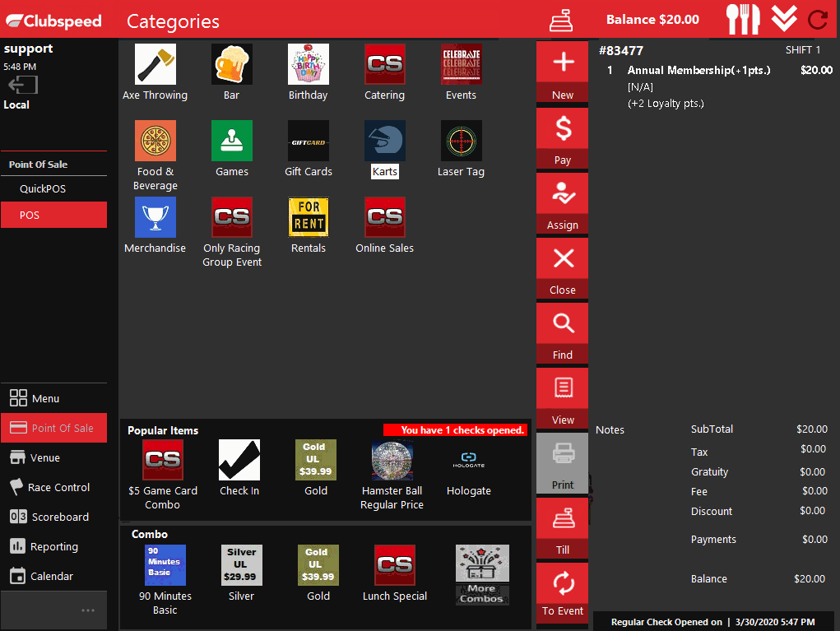Open the Calendar section

point(54,576)
